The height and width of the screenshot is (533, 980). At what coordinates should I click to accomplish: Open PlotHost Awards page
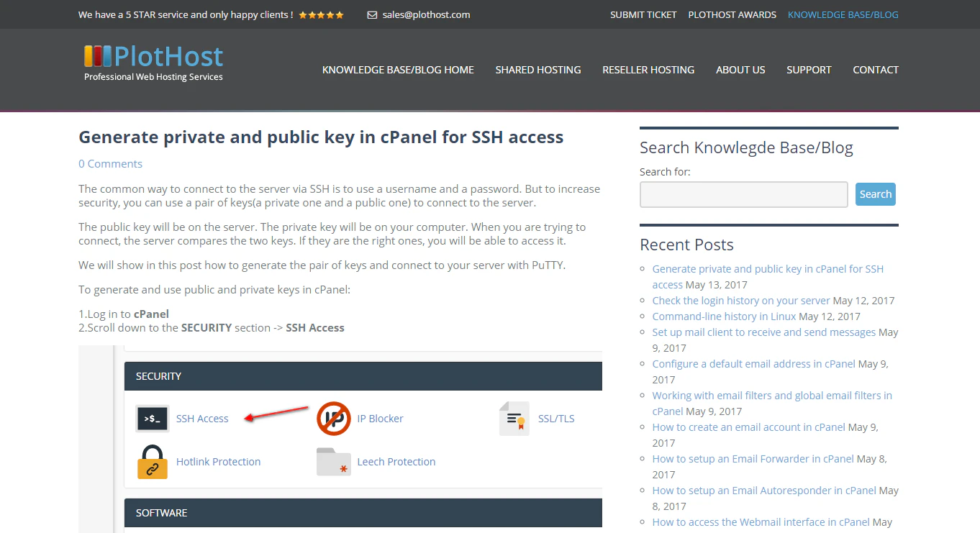(x=732, y=14)
